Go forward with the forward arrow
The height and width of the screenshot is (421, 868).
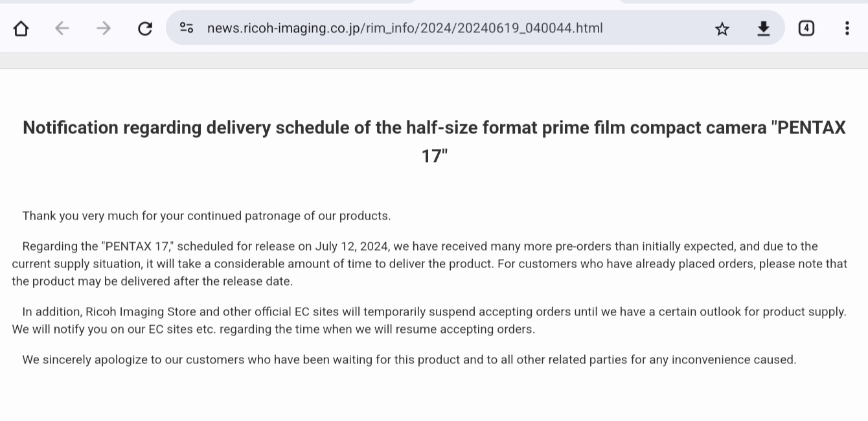pyautogui.click(x=104, y=28)
